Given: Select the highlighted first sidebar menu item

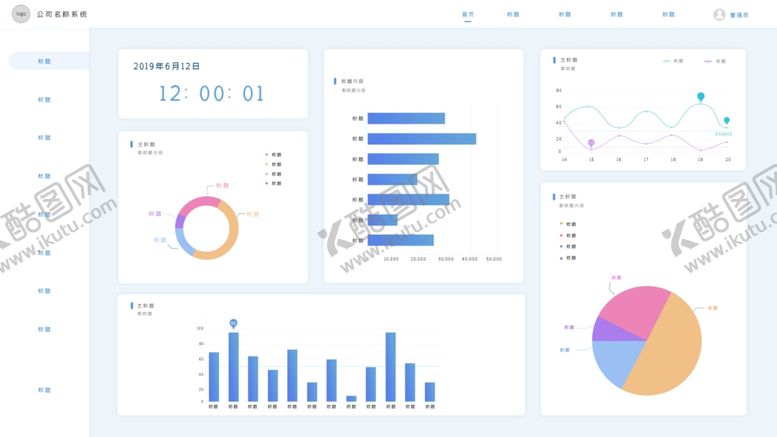Looking at the screenshot, I should pyautogui.click(x=45, y=61).
